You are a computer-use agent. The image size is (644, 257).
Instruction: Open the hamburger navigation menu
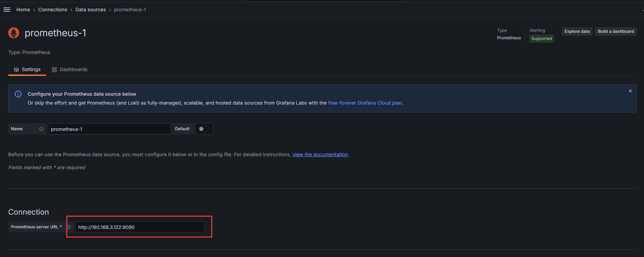tap(7, 10)
